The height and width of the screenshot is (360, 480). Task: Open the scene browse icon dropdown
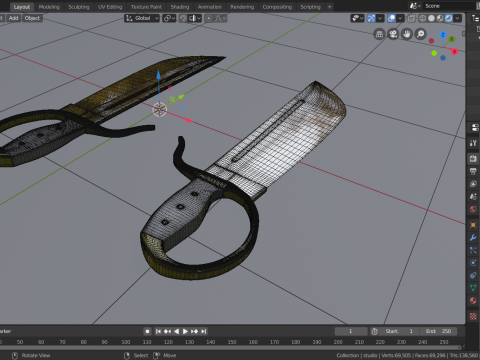tap(415, 6)
